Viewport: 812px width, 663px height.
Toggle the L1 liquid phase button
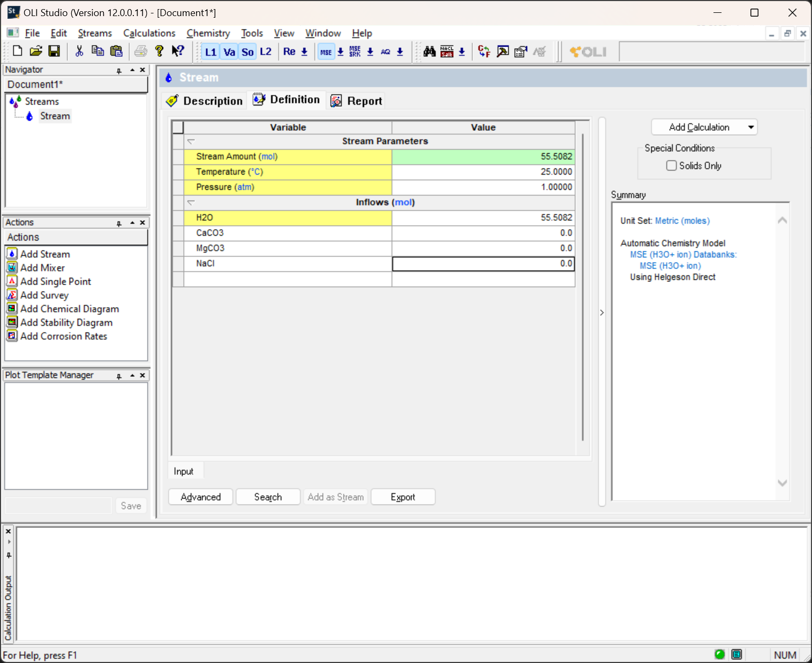pyautogui.click(x=210, y=52)
